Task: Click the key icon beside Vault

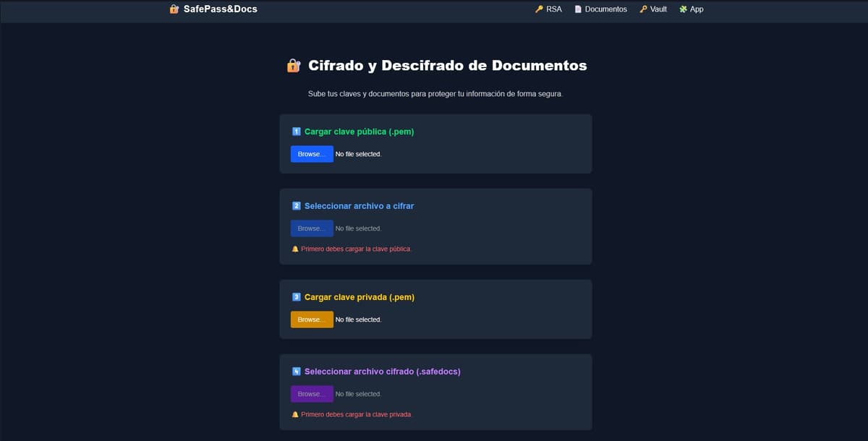Action: coord(643,9)
